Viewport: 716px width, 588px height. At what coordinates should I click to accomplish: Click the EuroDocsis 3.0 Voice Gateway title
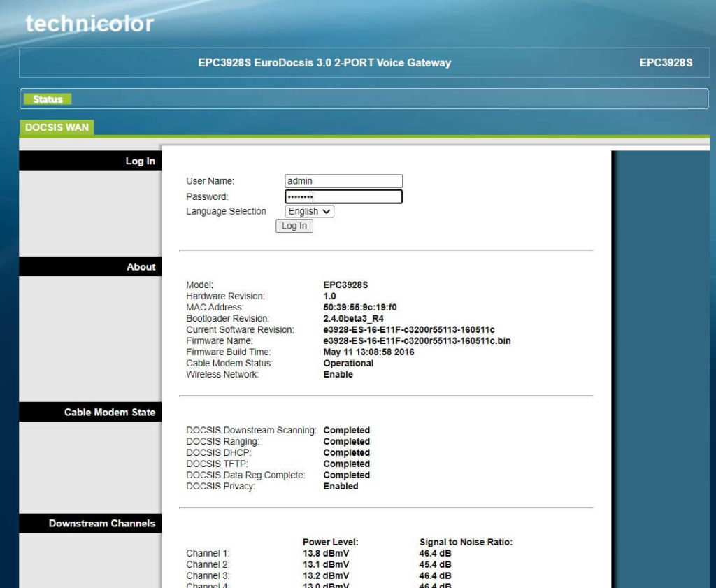tap(324, 63)
